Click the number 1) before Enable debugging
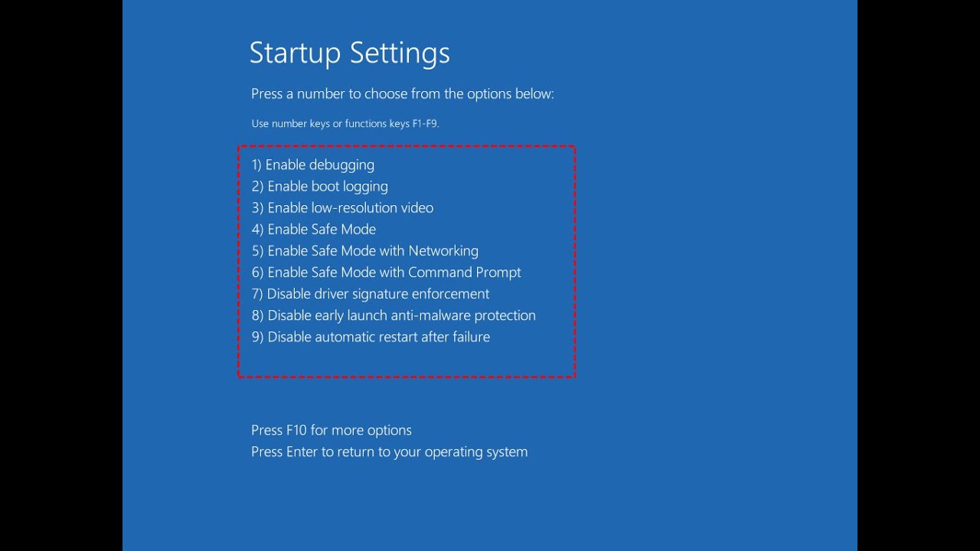This screenshot has width=980, height=551. [256, 165]
